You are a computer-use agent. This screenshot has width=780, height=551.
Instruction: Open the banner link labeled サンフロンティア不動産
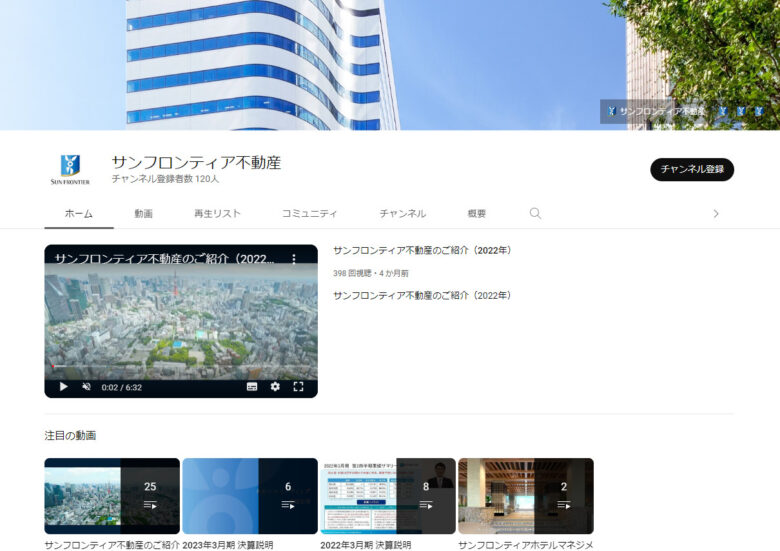656,111
